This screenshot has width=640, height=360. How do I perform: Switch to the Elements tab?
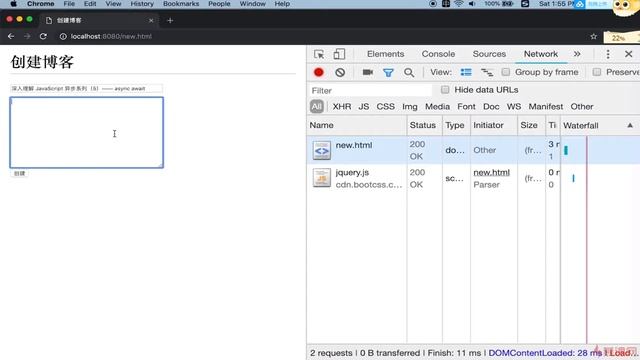385,54
